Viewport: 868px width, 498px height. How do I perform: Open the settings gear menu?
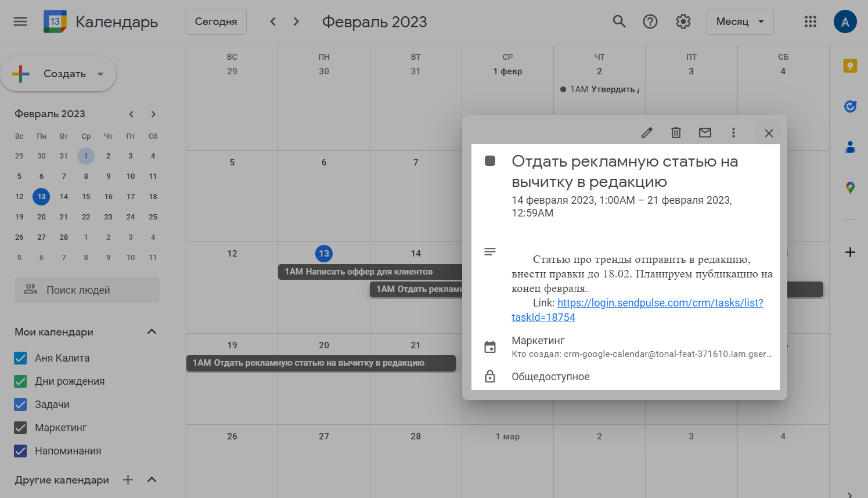click(683, 21)
